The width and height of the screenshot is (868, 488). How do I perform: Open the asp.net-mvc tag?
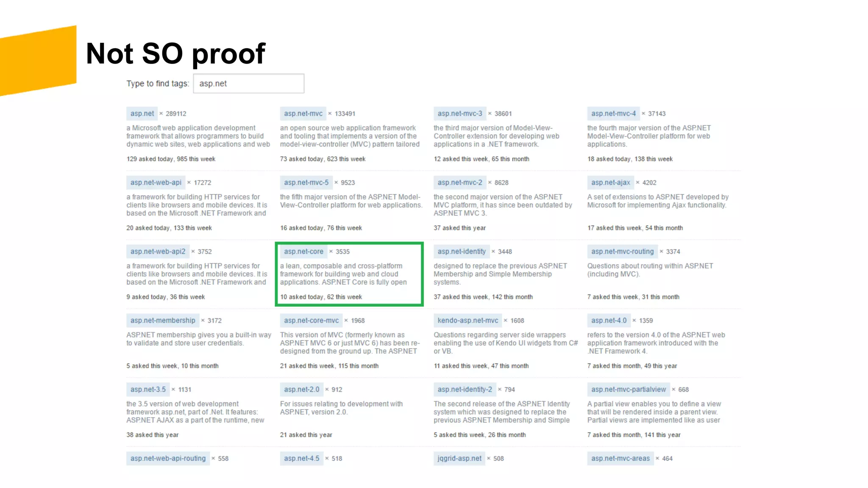pyautogui.click(x=303, y=114)
